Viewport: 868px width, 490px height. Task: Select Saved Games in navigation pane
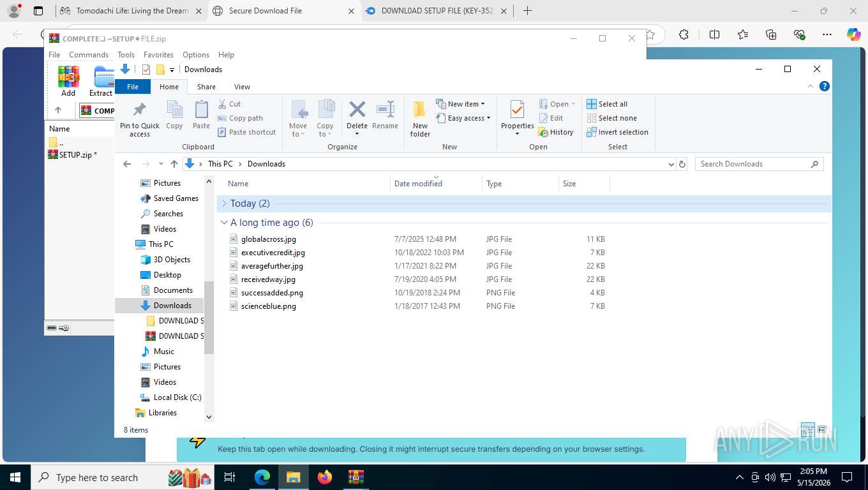[x=169, y=198]
